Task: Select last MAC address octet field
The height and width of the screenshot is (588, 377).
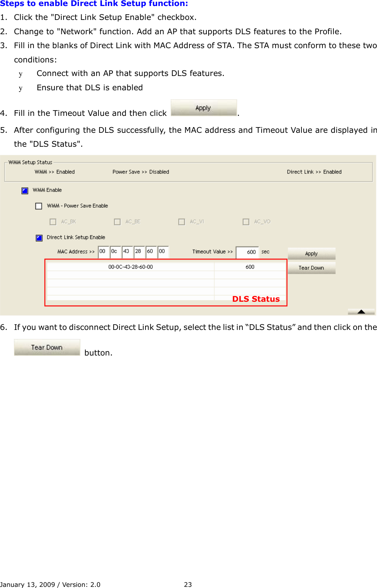Action: click(x=163, y=252)
